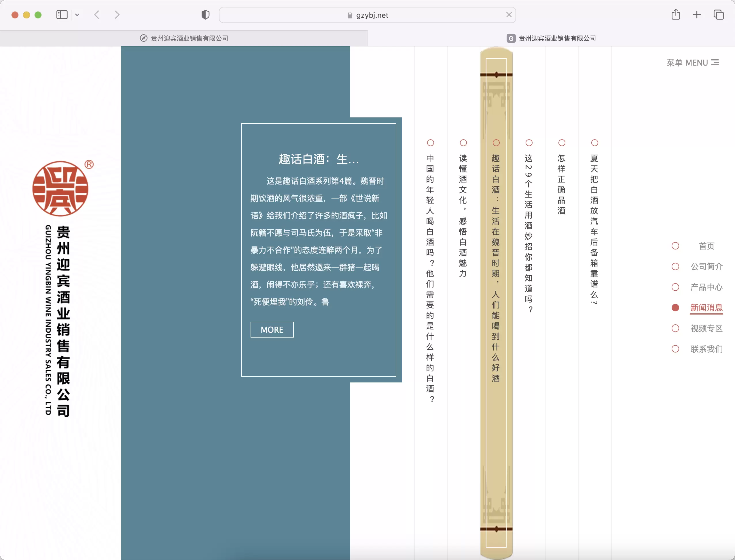The width and height of the screenshot is (735, 560).
Task: Go forward with the forward arrow
Action: 117,15
